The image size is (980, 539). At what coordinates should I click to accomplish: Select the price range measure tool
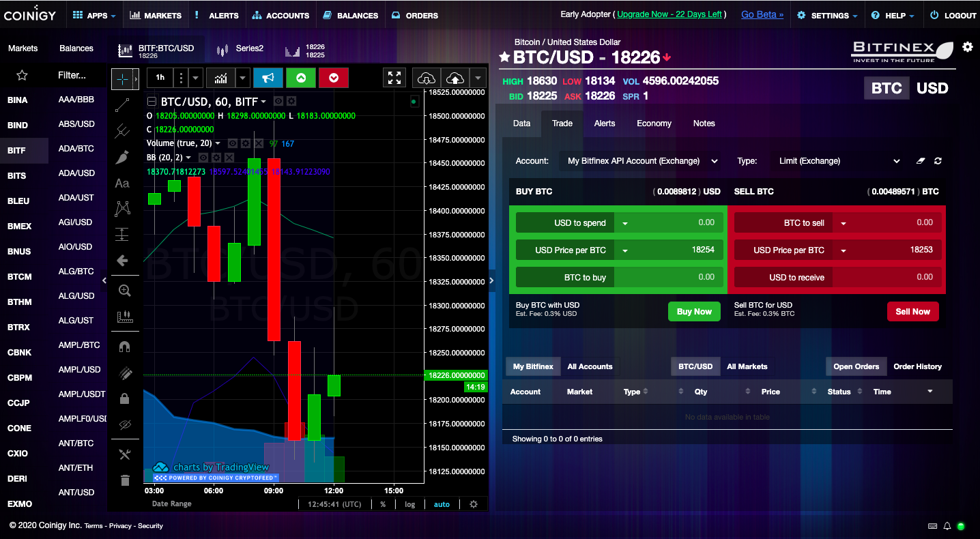[x=122, y=234]
